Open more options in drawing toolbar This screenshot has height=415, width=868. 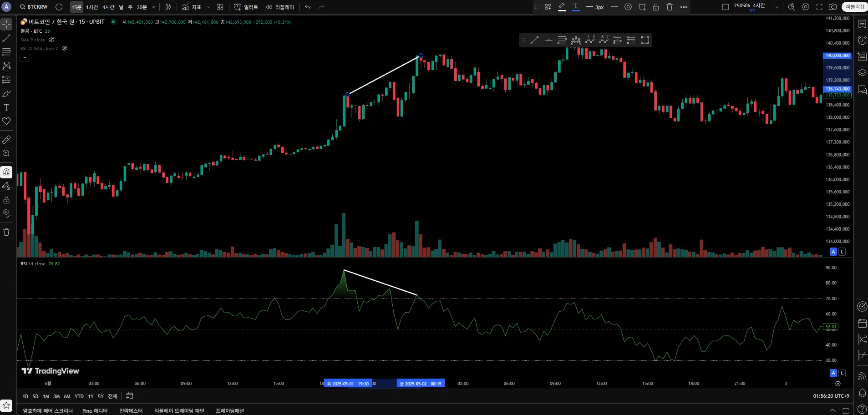click(684, 7)
